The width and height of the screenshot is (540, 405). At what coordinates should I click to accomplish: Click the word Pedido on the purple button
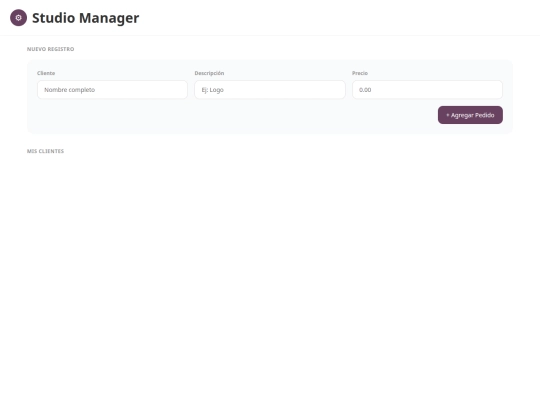click(x=485, y=115)
